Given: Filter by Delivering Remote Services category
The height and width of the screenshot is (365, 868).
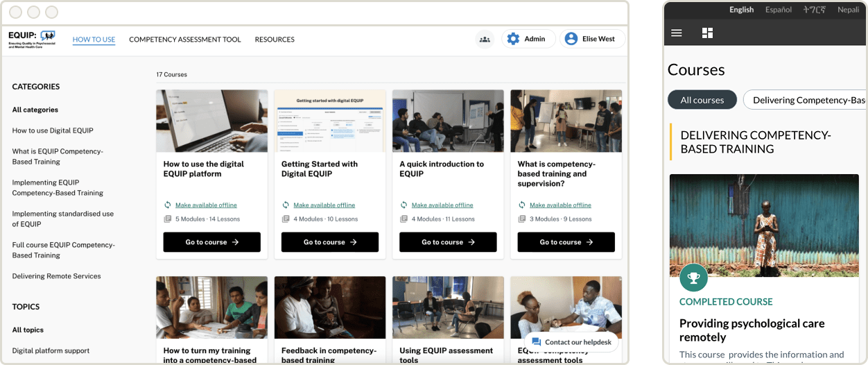Looking at the screenshot, I should tap(56, 276).
